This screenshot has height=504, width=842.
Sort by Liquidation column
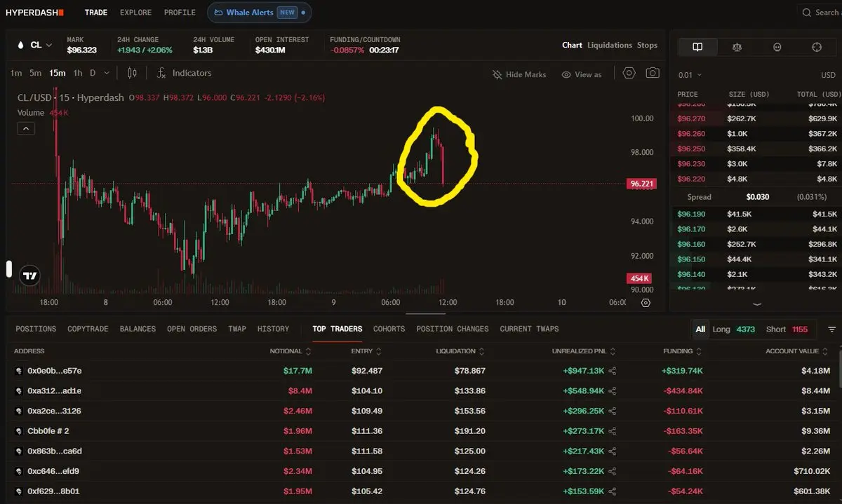tap(460, 351)
